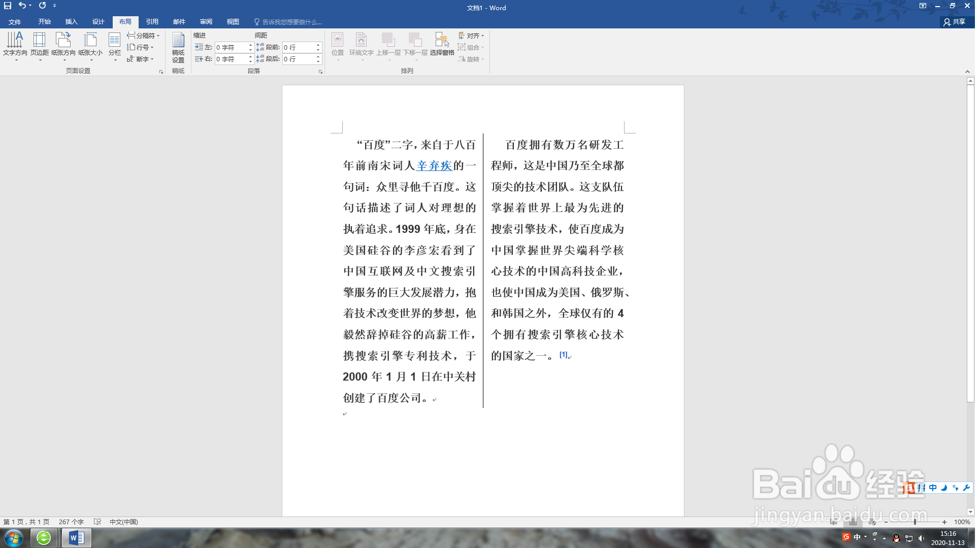Decrease the right indent value
The width and height of the screenshot is (980, 548).
click(x=251, y=61)
